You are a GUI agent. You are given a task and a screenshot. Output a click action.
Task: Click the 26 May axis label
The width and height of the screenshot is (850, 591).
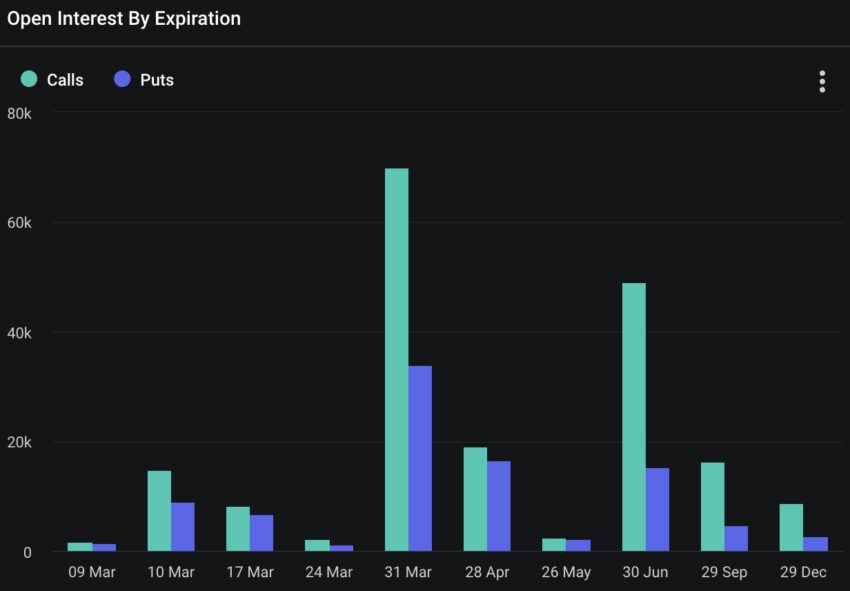point(566,572)
